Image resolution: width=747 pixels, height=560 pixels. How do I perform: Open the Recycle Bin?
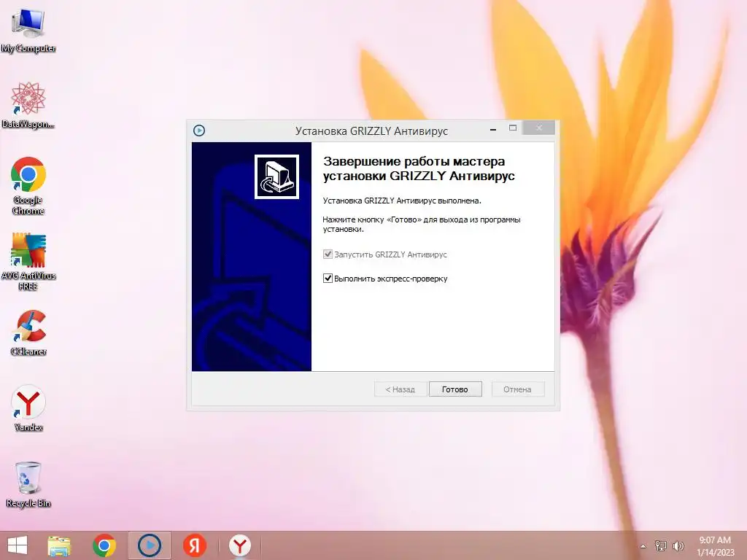[x=28, y=484]
